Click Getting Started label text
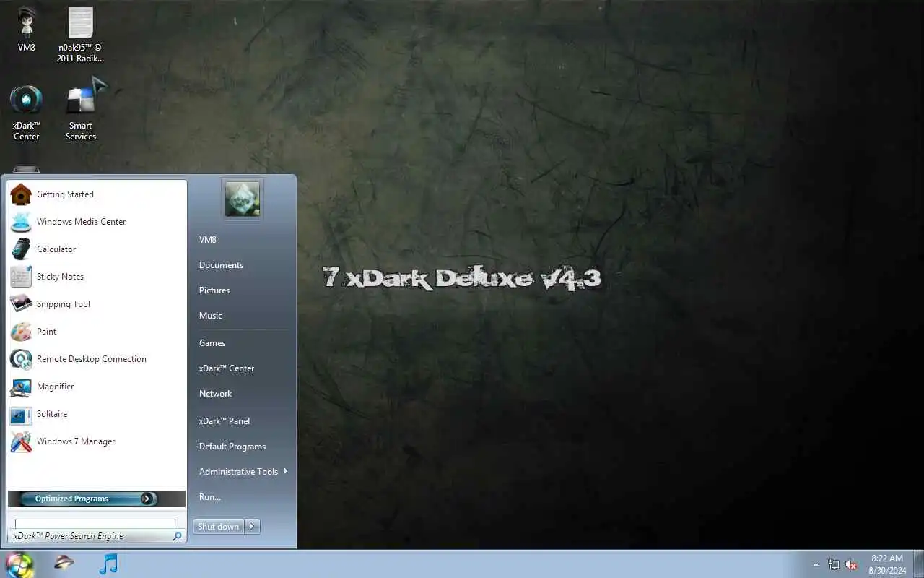Screen dimensions: 924x578 pyautogui.click(x=65, y=194)
